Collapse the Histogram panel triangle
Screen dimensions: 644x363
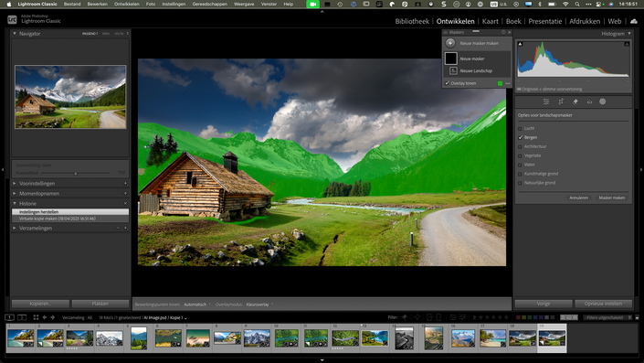coord(629,34)
